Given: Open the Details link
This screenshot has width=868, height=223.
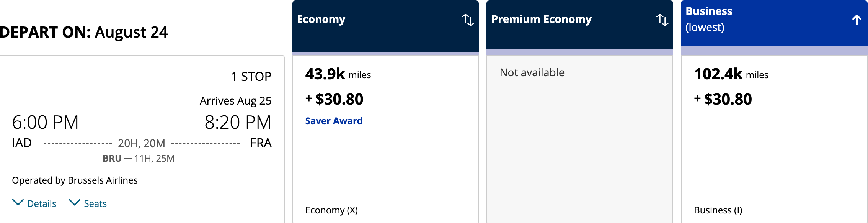Looking at the screenshot, I should coord(42,203).
